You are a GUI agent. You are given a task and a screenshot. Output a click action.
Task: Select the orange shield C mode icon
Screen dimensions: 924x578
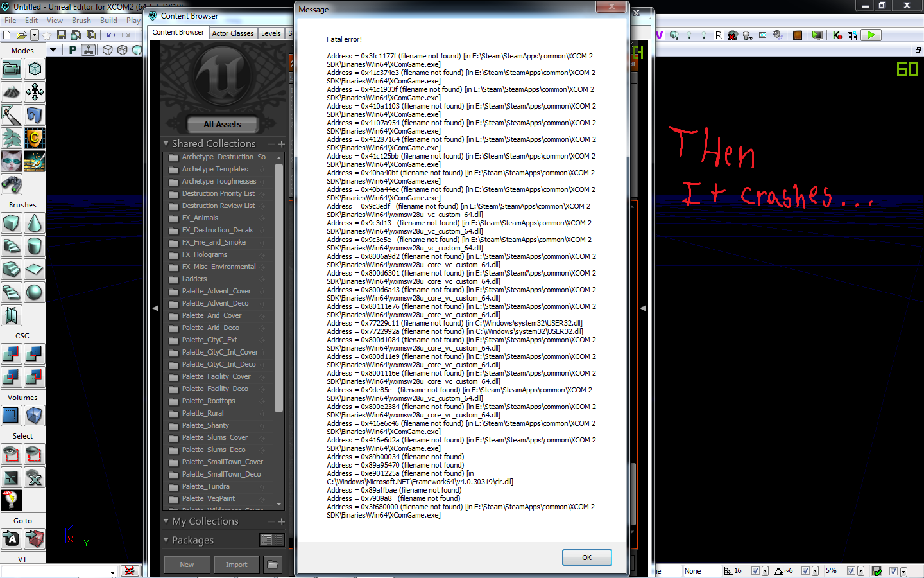coord(35,138)
